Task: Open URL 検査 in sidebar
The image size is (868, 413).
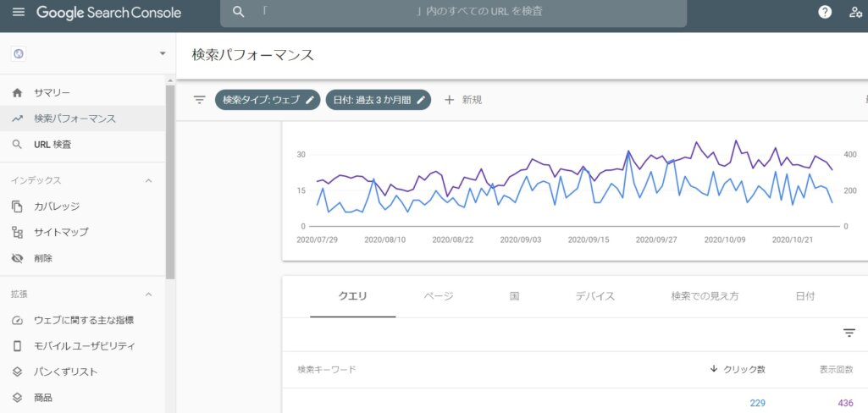Action: point(53,145)
